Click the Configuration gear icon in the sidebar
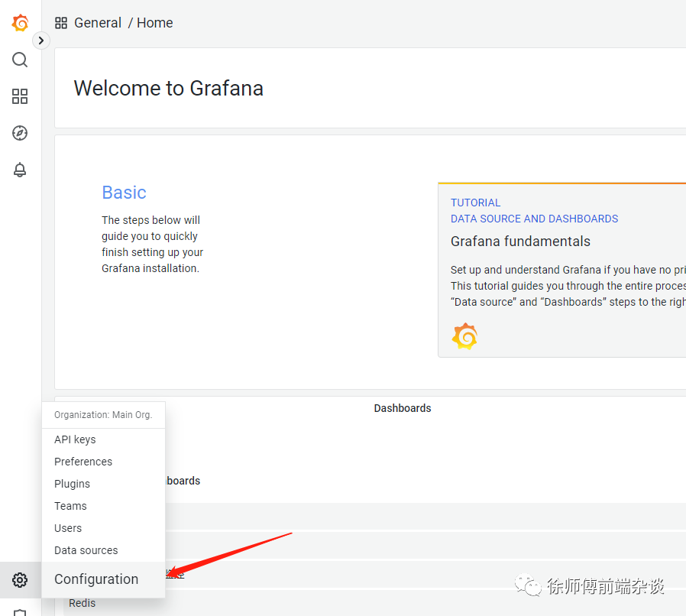Screen dimensions: 686x616 coord(20,580)
